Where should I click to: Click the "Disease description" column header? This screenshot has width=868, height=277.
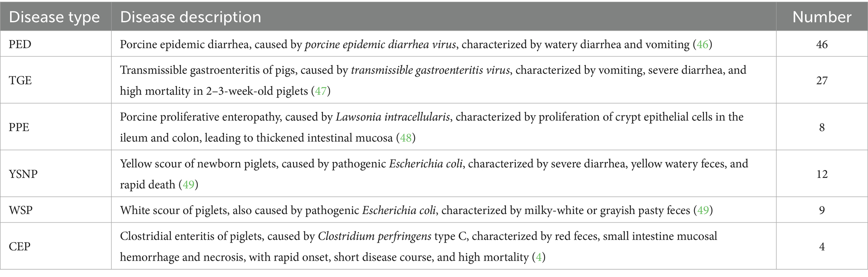(x=191, y=17)
